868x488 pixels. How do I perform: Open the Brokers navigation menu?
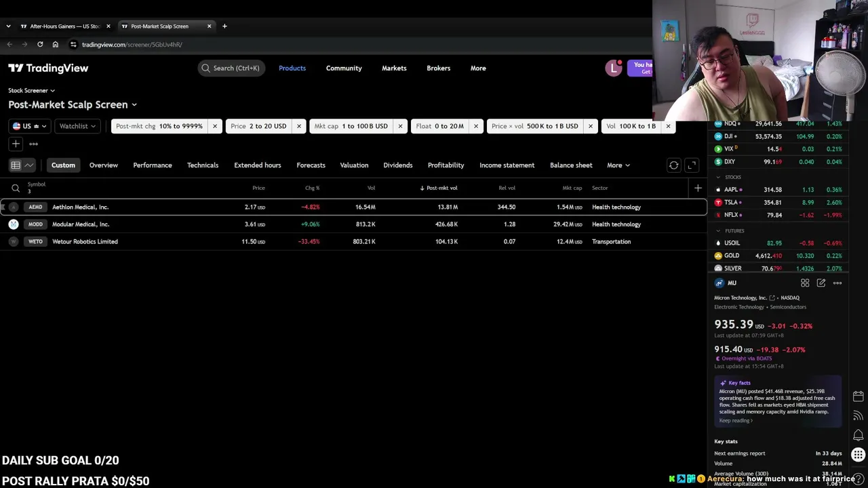439,68
